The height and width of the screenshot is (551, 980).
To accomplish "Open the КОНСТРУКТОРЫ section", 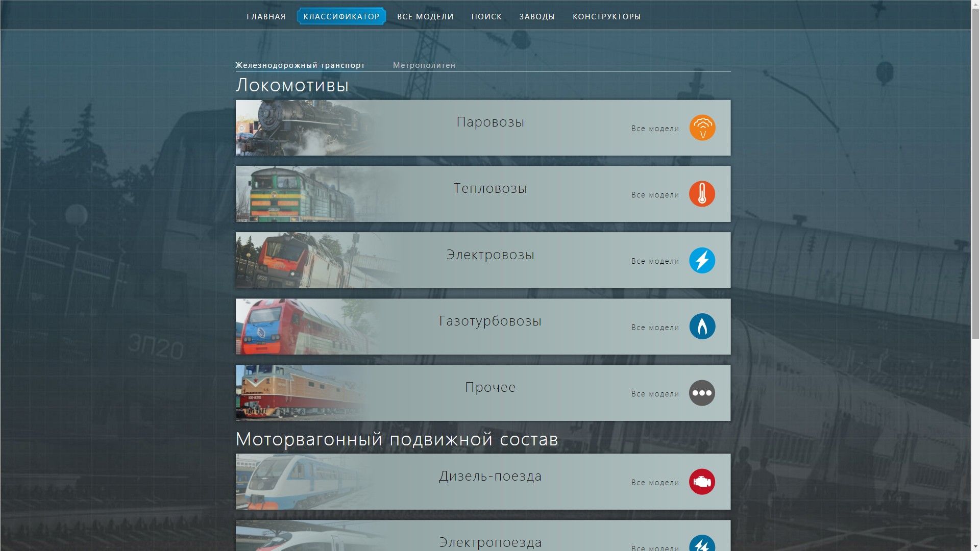I will pos(606,16).
